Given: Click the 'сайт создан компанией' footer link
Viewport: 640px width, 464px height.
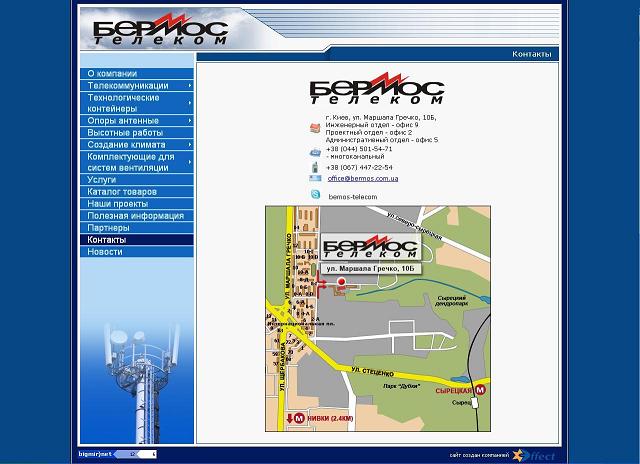Looking at the screenshot, I should click(479, 455).
